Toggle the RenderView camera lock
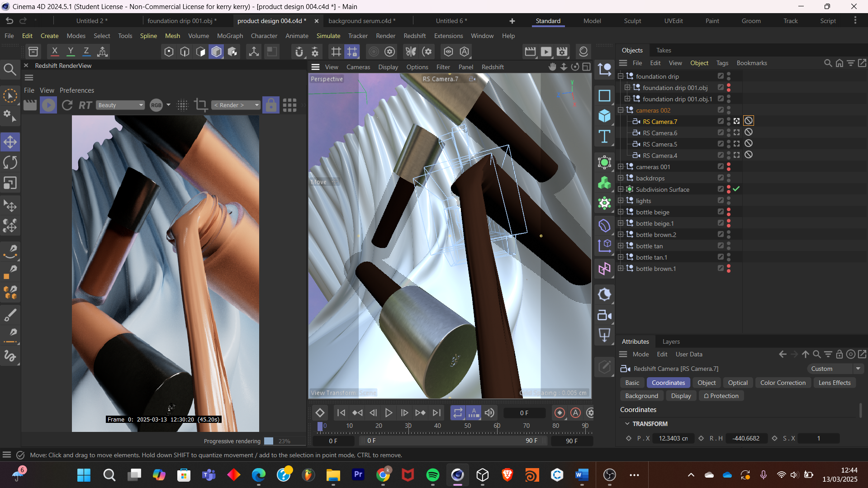This screenshot has height=488, width=868. [271, 105]
